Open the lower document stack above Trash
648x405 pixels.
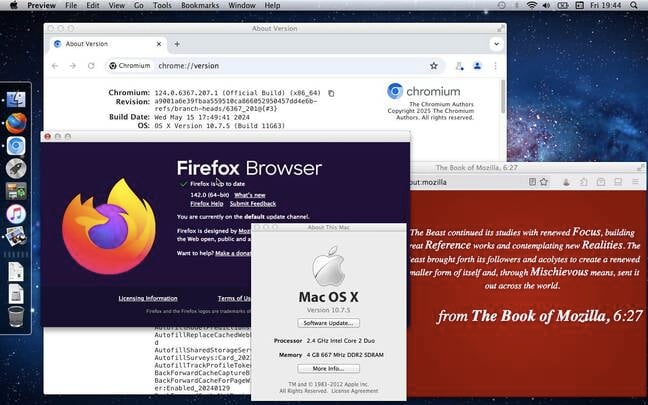pyautogui.click(x=16, y=294)
